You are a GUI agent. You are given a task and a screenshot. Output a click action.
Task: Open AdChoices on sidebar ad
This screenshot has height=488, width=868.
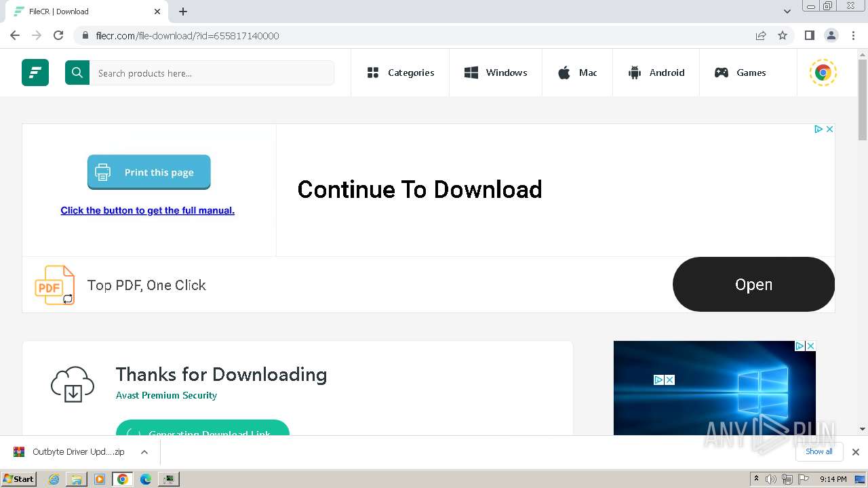tap(800, 346)
